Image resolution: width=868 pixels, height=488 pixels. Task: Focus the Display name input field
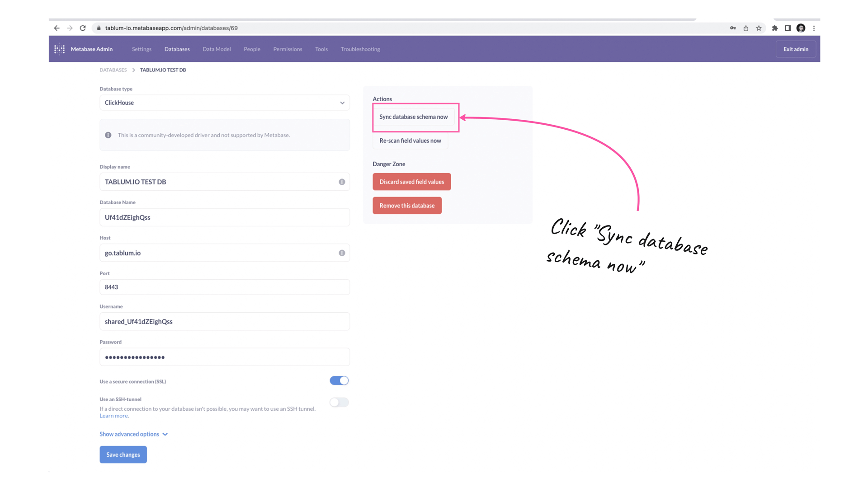[225, 182]
